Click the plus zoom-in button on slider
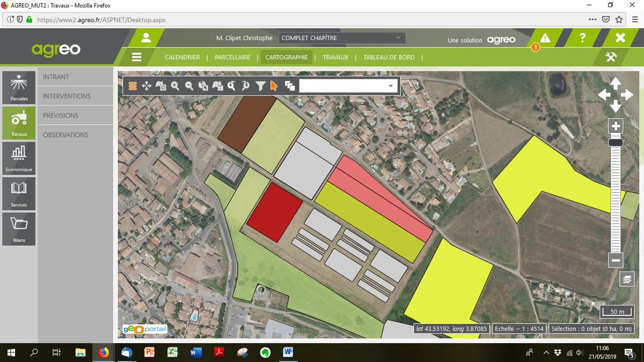The image size is (644, 362). point(616,127)
